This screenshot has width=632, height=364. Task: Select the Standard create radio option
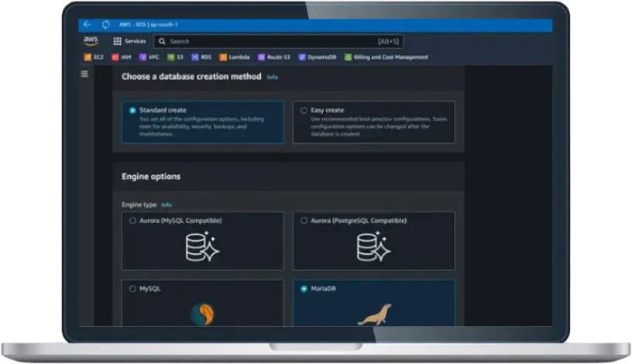[x=132, y=111]
